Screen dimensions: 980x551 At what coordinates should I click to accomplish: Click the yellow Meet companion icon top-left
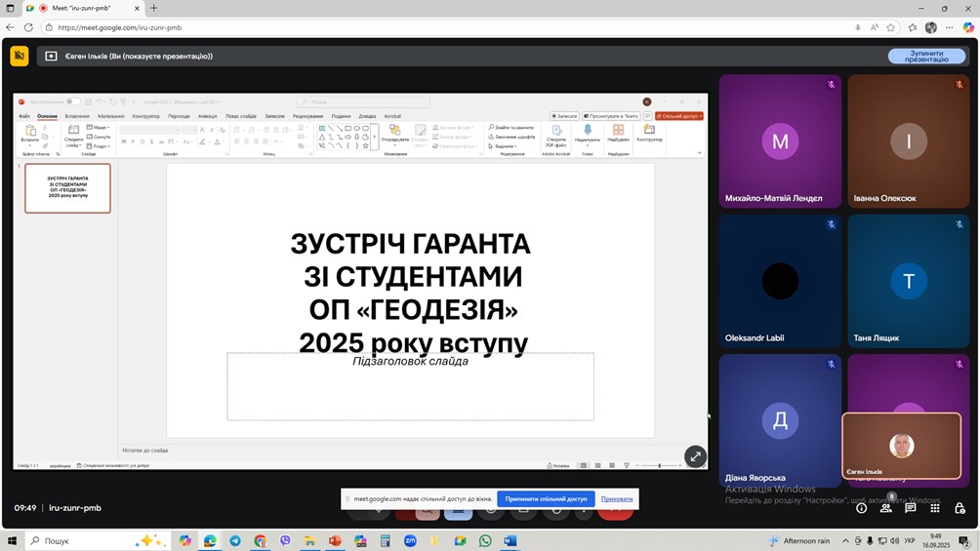20,57
